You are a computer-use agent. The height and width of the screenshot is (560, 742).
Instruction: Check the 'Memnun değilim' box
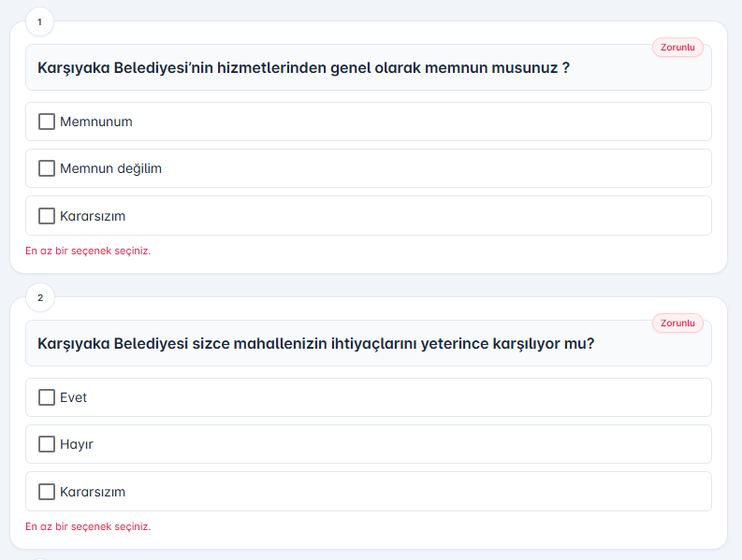[x=47, y=168]
